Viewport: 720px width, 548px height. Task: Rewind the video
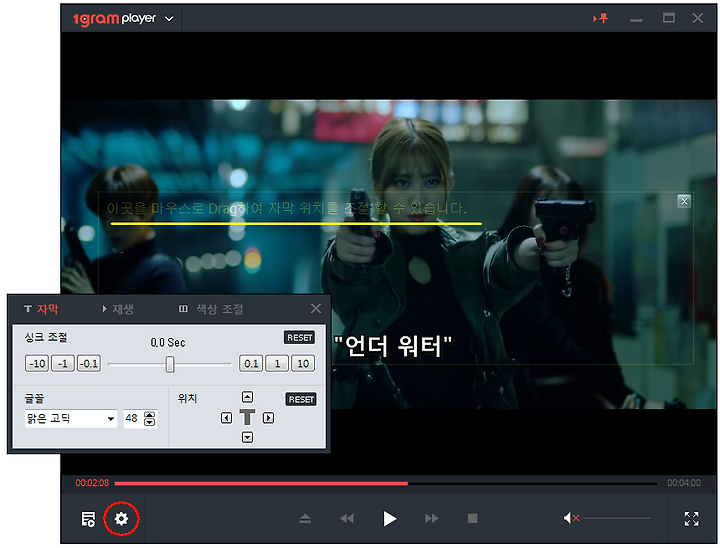[x=347, y=519]
